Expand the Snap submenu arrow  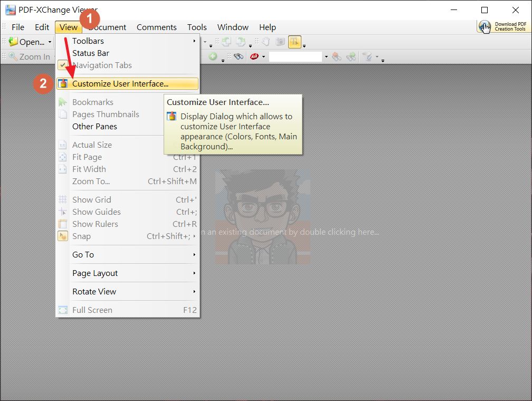tap(194, 236)
